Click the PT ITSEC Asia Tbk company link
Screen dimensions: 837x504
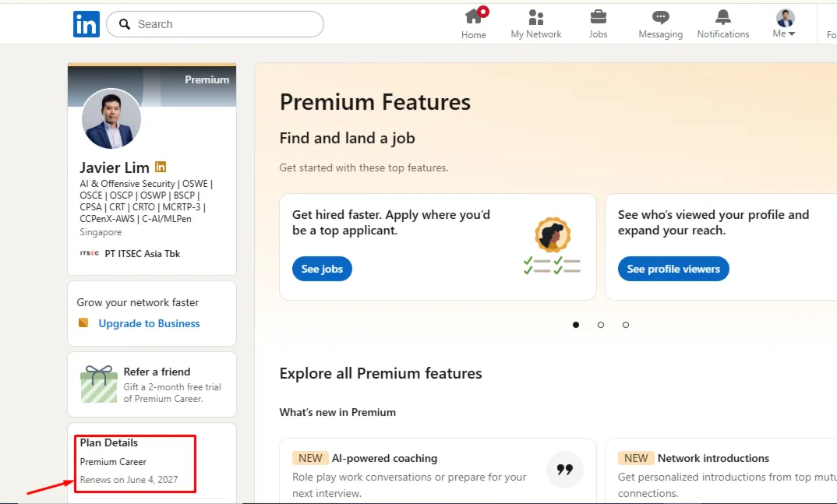[142, 254]
